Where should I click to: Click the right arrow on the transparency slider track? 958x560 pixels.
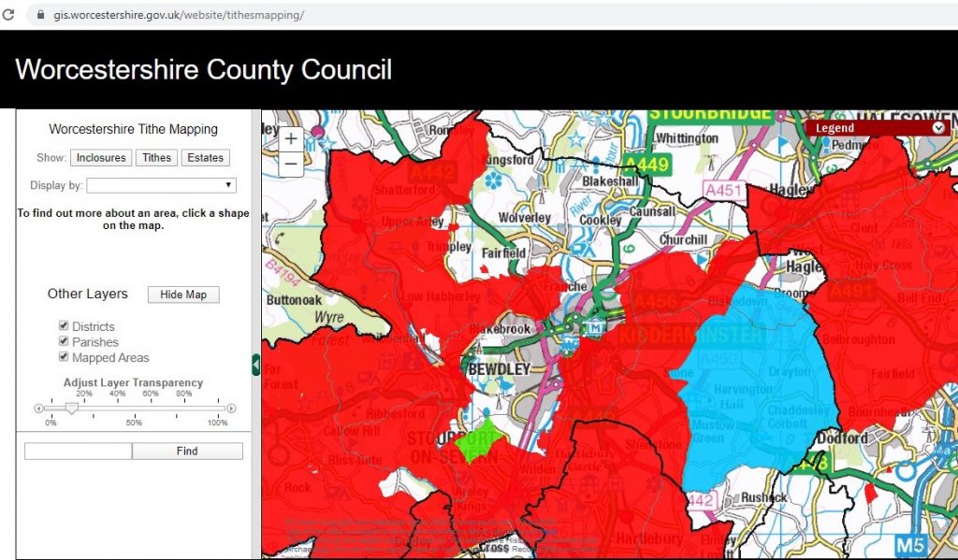tap(231, 408)
